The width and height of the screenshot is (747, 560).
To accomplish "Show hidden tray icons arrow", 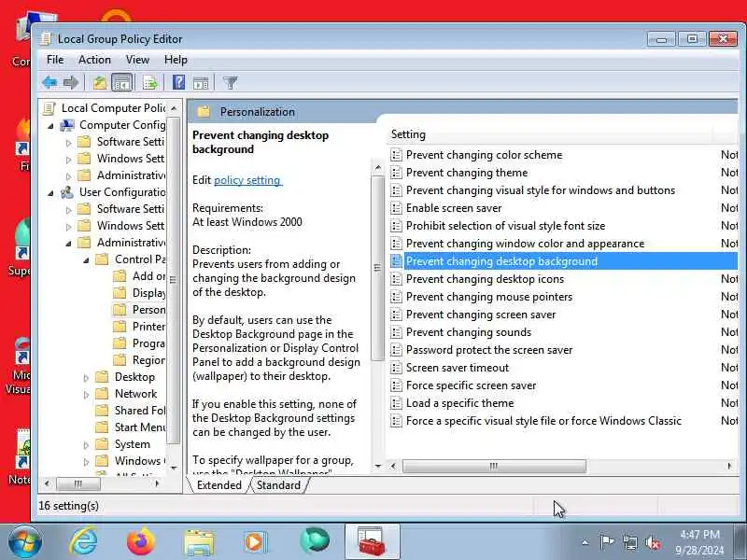I will point(585,542).
